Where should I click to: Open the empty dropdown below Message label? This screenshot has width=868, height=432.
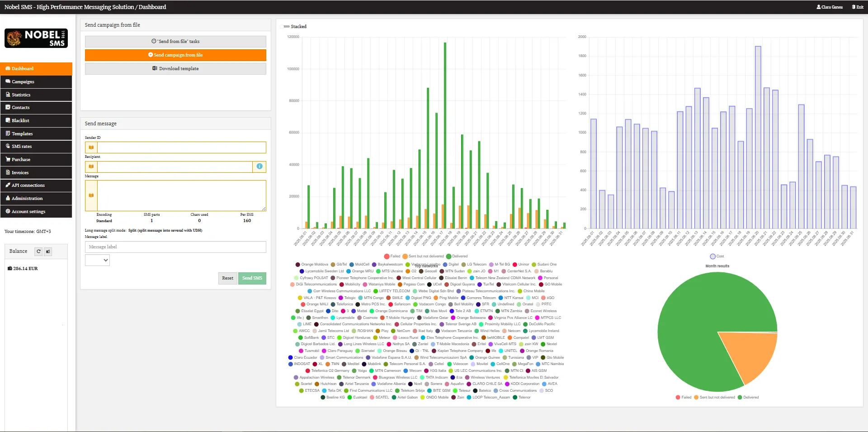[x=97, y=260]
